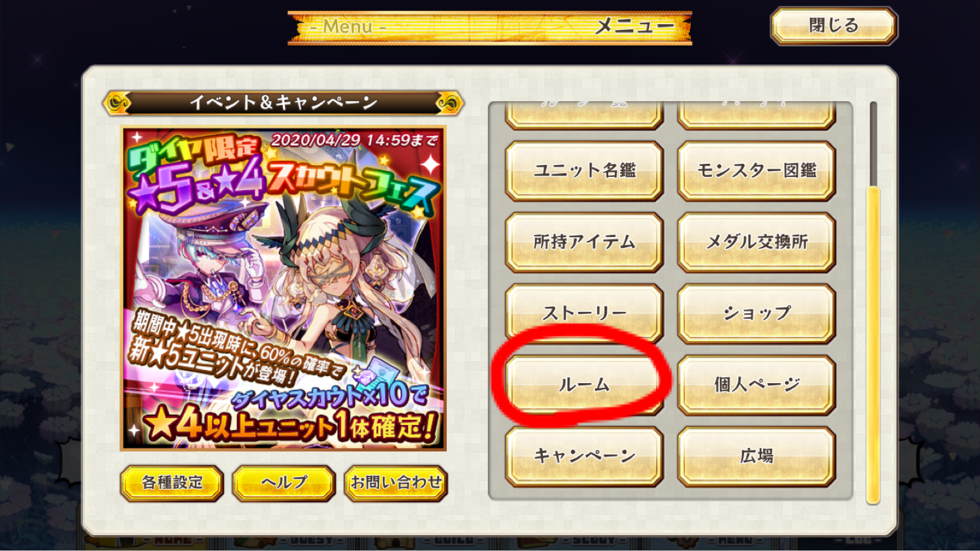Go to メダル交換所 medal exchange
980x551 pixels.
[x=757, y=242]
